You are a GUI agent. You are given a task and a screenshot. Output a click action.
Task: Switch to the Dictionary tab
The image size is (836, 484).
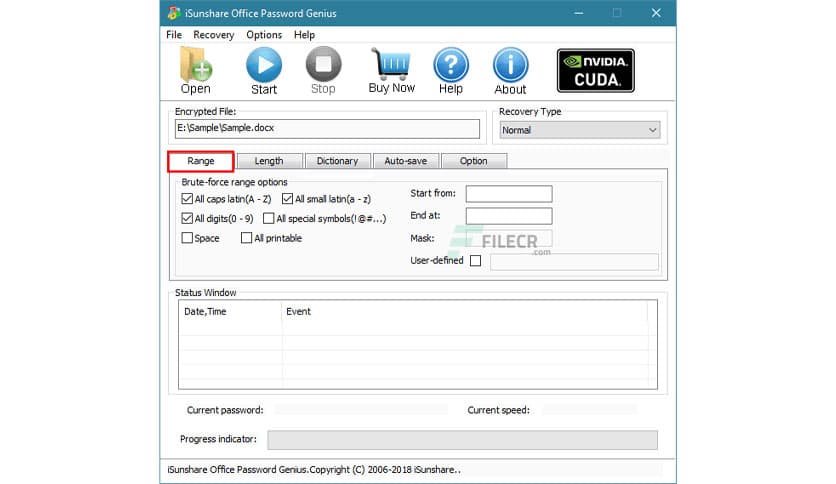[x=337, y=161]
